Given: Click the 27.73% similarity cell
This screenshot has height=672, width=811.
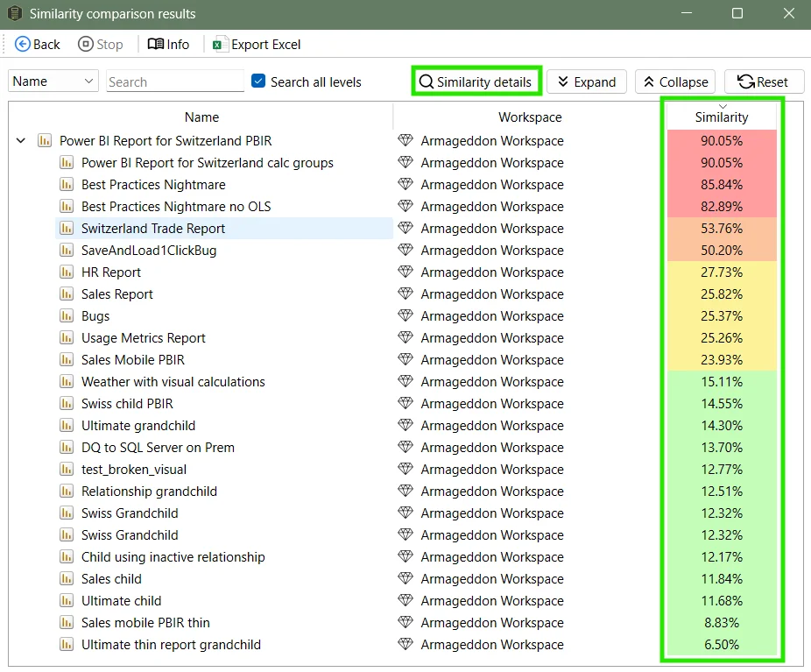Looking at the screenshot, I should pyautogui.click(x=722, y=272).
